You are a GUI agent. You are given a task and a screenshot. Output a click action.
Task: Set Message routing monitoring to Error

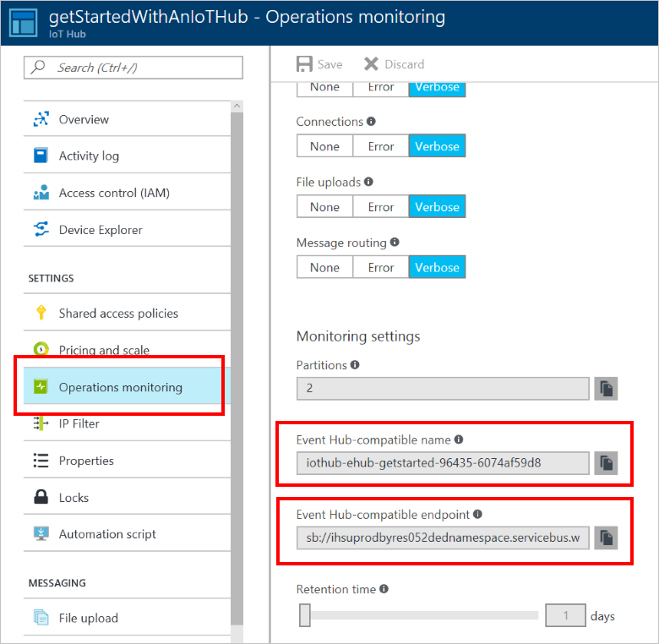pos(381,267)
